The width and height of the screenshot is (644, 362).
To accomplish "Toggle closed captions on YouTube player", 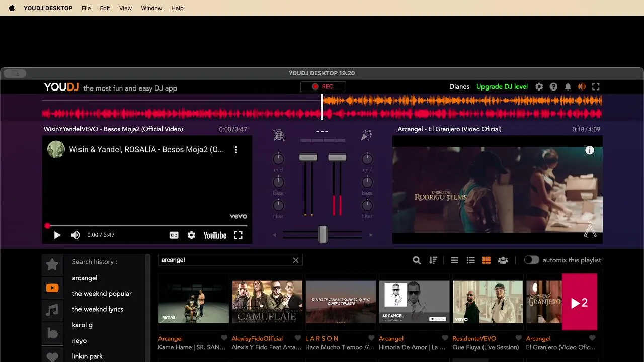I will click(174, 235).
